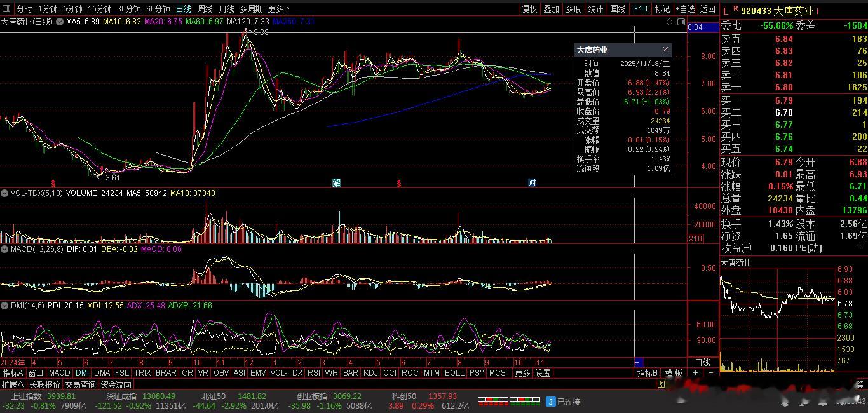This screenshot has width=868, height=413.
Task: Expand the 扩展∧ panel
Action: coord(13,384)
